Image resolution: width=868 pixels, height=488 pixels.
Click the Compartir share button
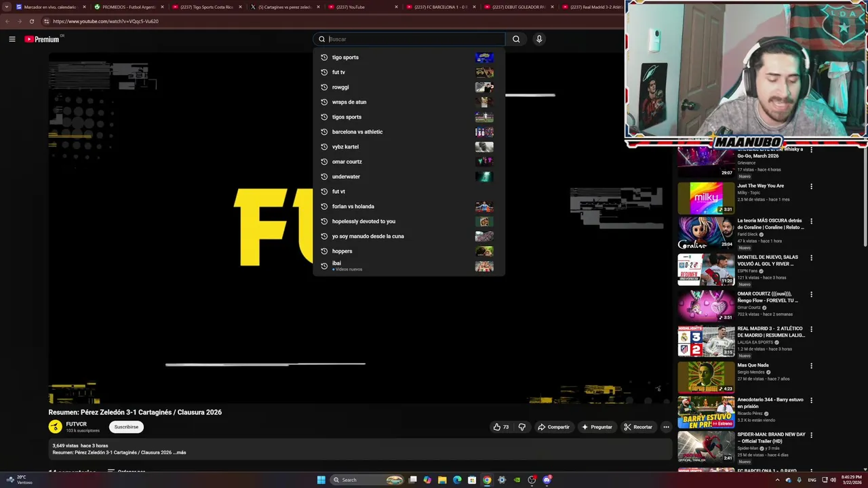pos(553,427)
